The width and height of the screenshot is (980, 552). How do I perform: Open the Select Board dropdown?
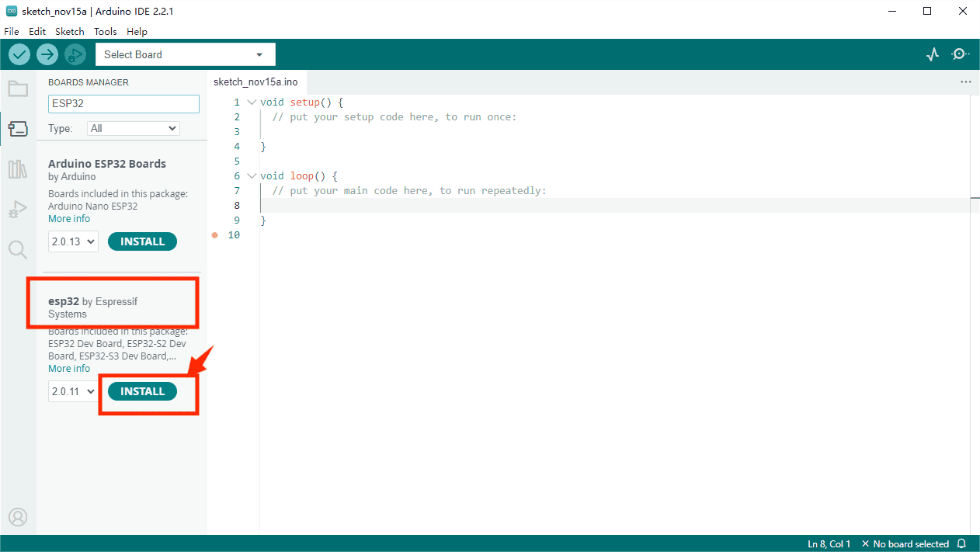coord(185,54)
